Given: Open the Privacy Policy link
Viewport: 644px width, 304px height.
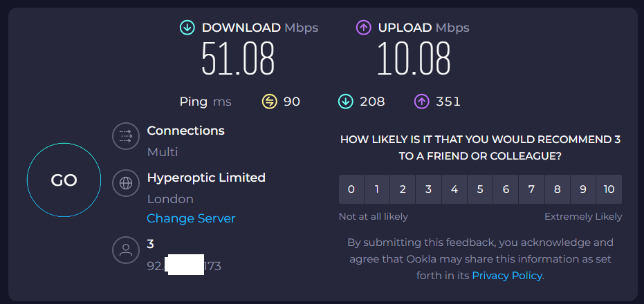Looking at the screenshot, I should click(507, 276).
